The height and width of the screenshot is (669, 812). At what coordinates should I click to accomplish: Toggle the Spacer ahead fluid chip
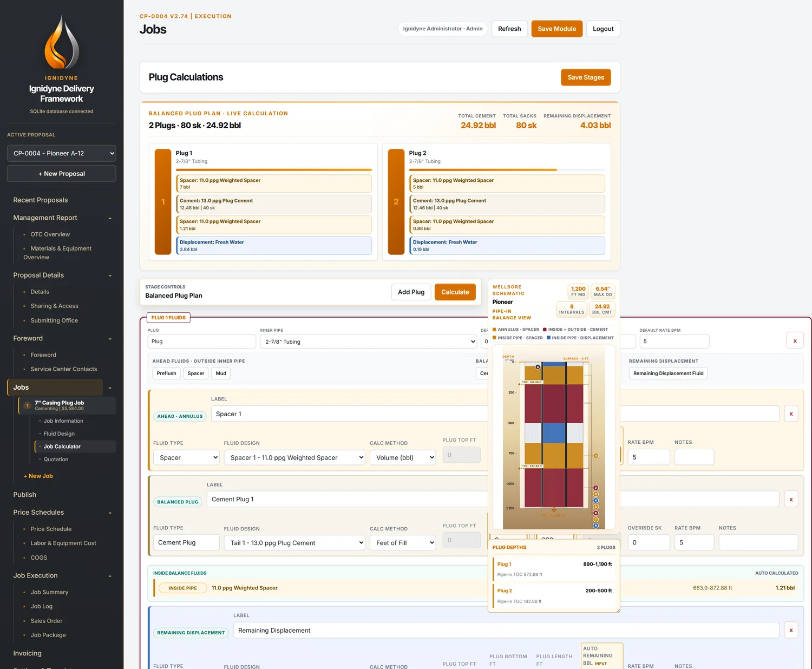click(196, 373)
